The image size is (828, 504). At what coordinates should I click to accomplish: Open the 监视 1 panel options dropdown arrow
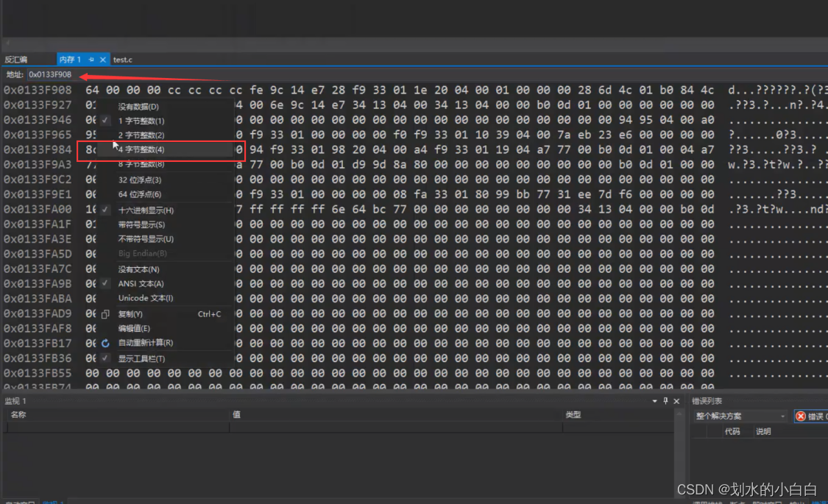(x=655, y=401)
